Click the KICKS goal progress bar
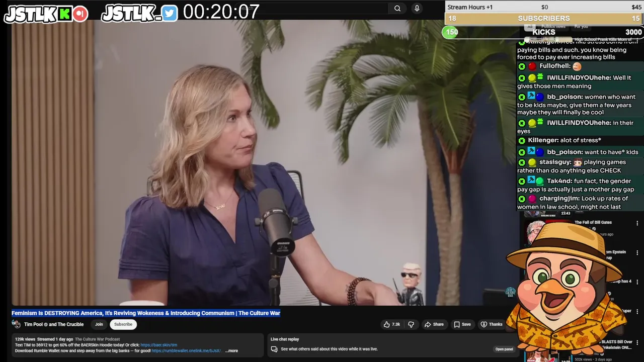Image resolution: width=644 pixels, height=362 pixels. click(544, 32)
